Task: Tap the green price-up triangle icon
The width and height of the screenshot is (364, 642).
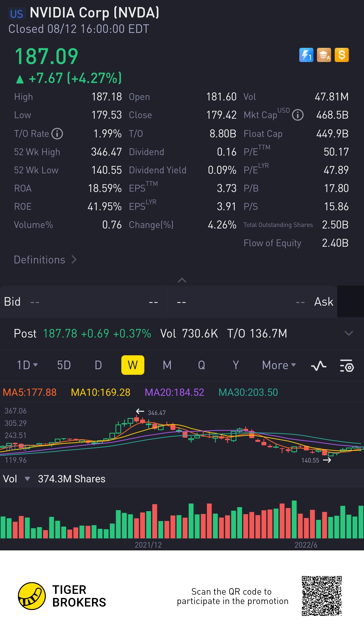Action: point(20,79)
